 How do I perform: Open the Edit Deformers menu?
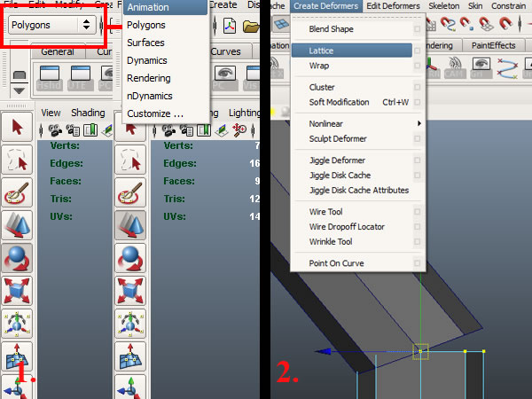[x=393, y=6]
